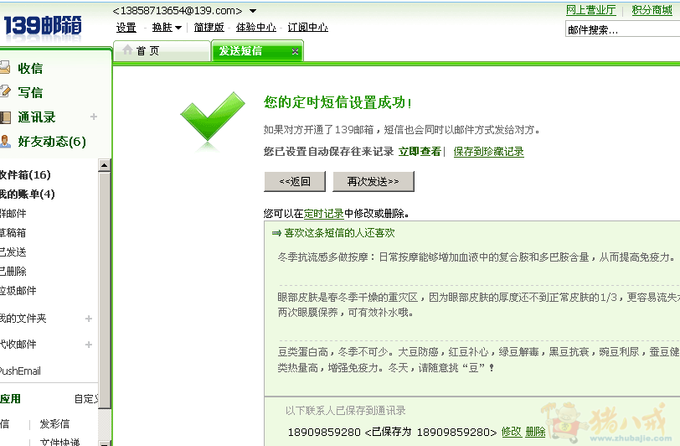
Task: Click plus icon next to 我的文件夹
Action: [x=88, y=319]
